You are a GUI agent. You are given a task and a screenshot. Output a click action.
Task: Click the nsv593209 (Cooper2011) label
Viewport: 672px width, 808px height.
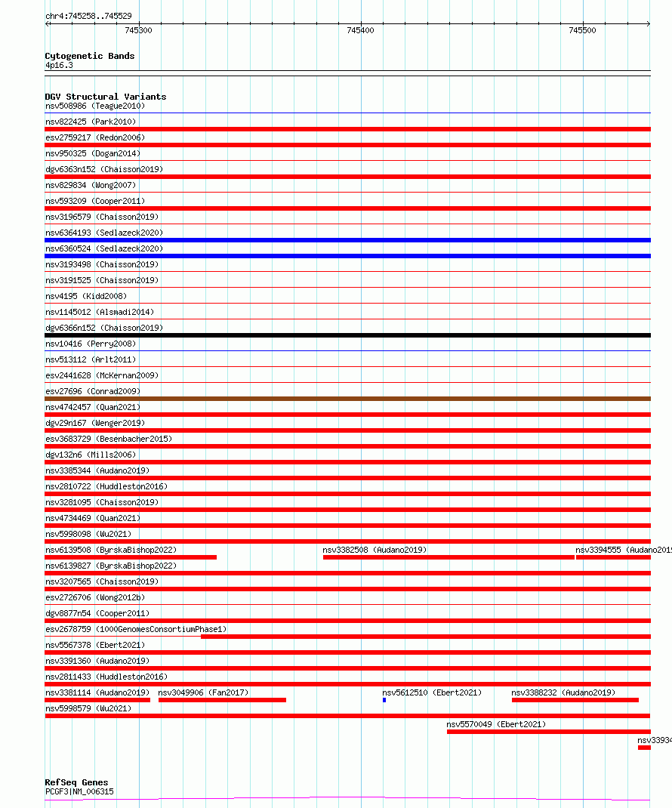tap(95, 202)
